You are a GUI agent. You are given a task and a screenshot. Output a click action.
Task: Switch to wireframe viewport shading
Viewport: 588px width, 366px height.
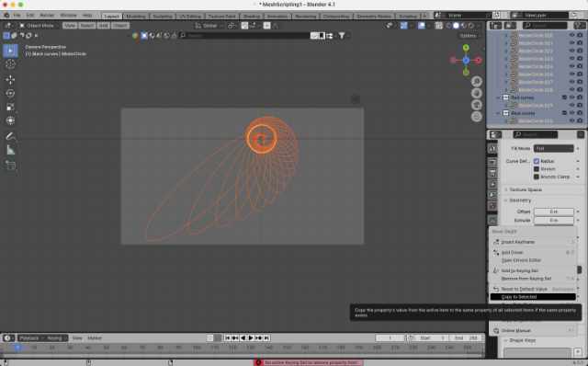449,26
